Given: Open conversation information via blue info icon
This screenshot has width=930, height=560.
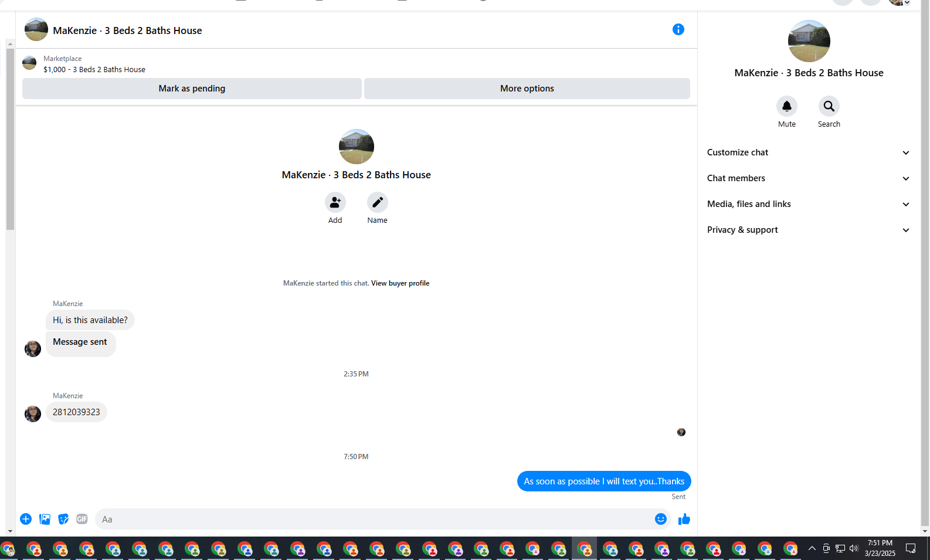Looking at the screenshot, I should coord(678,29).
